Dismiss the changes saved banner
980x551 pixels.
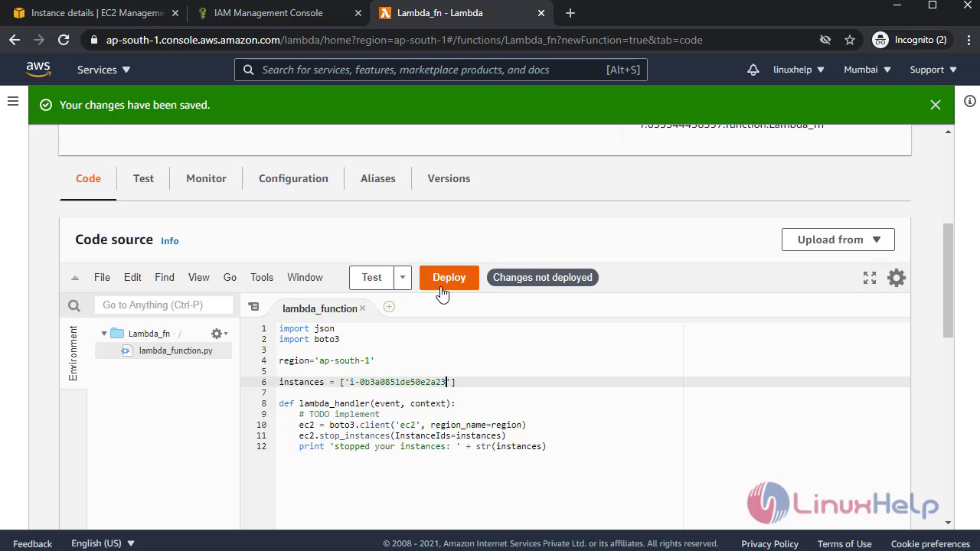pyautogui.click(x=935, y=105)
